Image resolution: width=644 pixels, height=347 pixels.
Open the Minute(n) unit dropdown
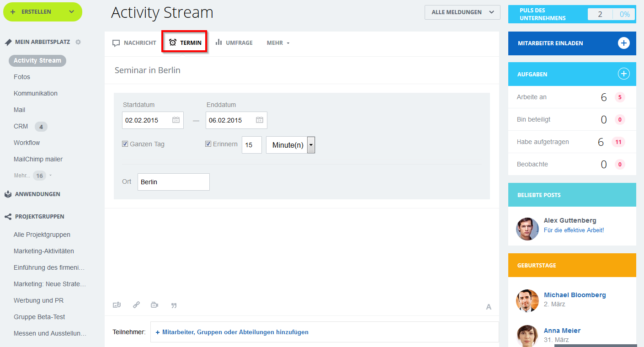click(310, 145)
